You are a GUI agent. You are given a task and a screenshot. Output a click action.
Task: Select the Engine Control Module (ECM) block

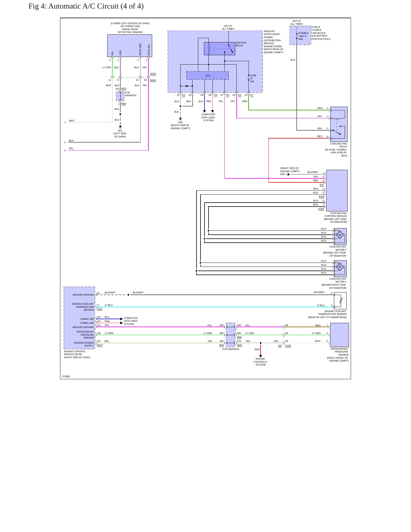click(x=79, y=318)
